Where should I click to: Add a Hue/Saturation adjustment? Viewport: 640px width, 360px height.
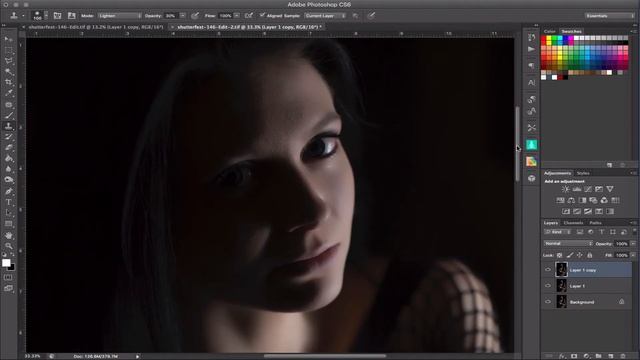pyautogui.click(x=560, y=200)
